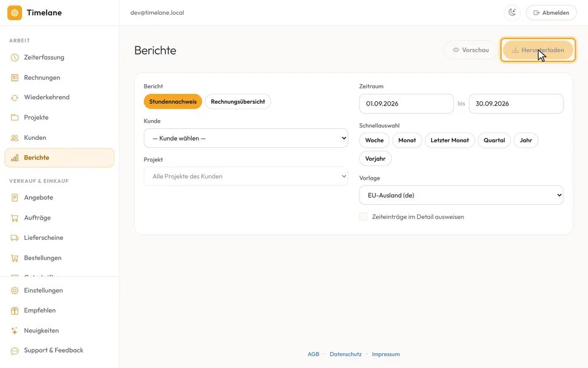
Task: Select Berichte in the sidebar
Action: tap(59, 158)
